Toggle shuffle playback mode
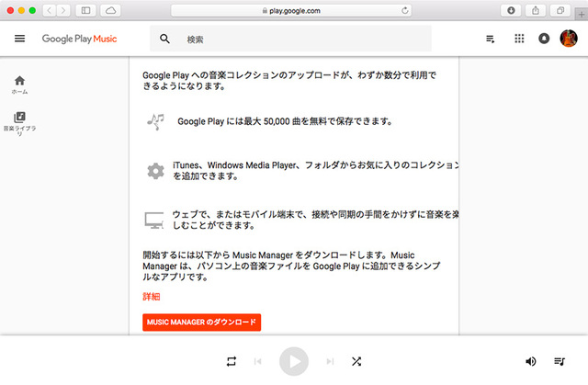Screen dimensions: 588x385 [x=356, y=361]
